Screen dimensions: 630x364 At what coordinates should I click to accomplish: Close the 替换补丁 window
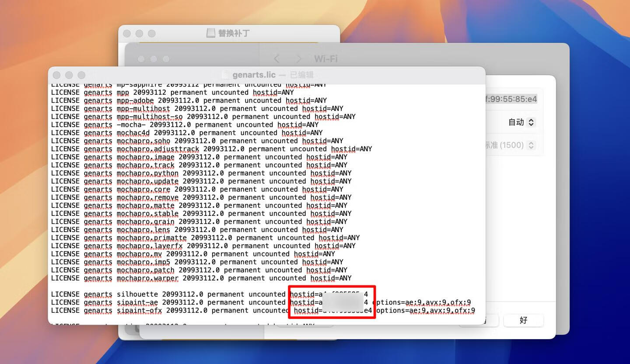point(127,33)
